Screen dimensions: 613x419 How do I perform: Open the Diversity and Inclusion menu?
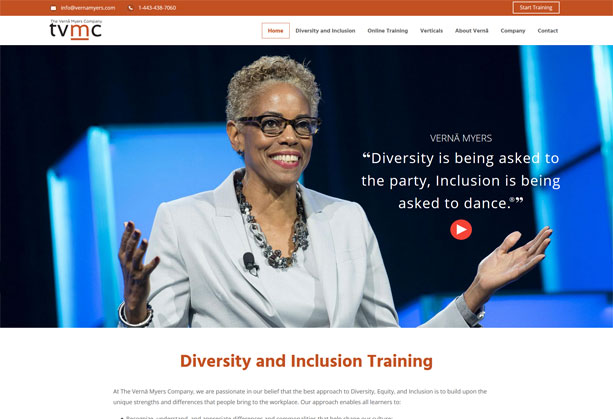(x=325, y=30)
